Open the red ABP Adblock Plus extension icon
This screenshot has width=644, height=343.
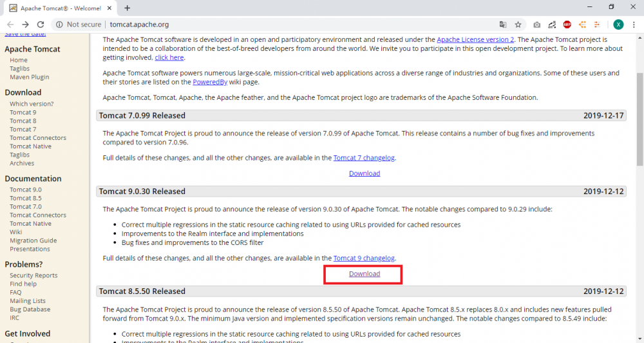click(567, 24)
